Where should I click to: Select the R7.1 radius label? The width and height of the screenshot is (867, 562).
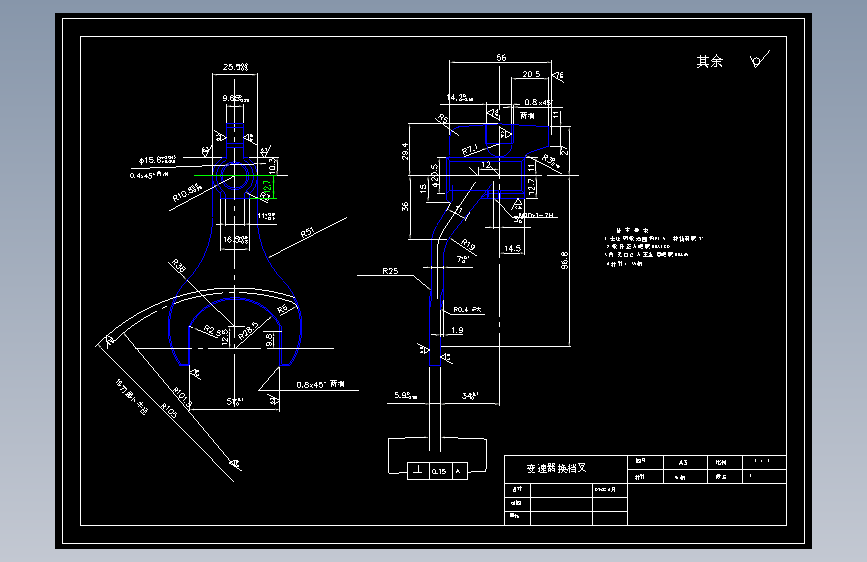(470, 149)
